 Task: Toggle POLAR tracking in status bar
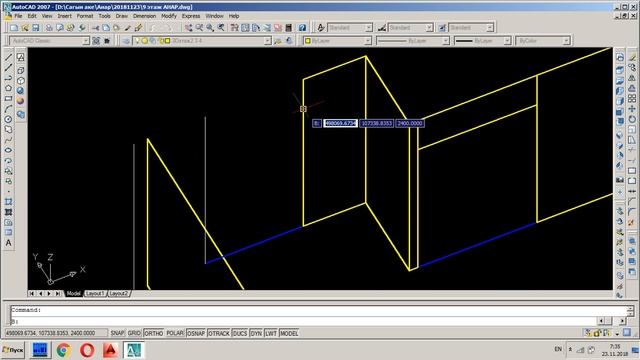(x=175, y=333)
